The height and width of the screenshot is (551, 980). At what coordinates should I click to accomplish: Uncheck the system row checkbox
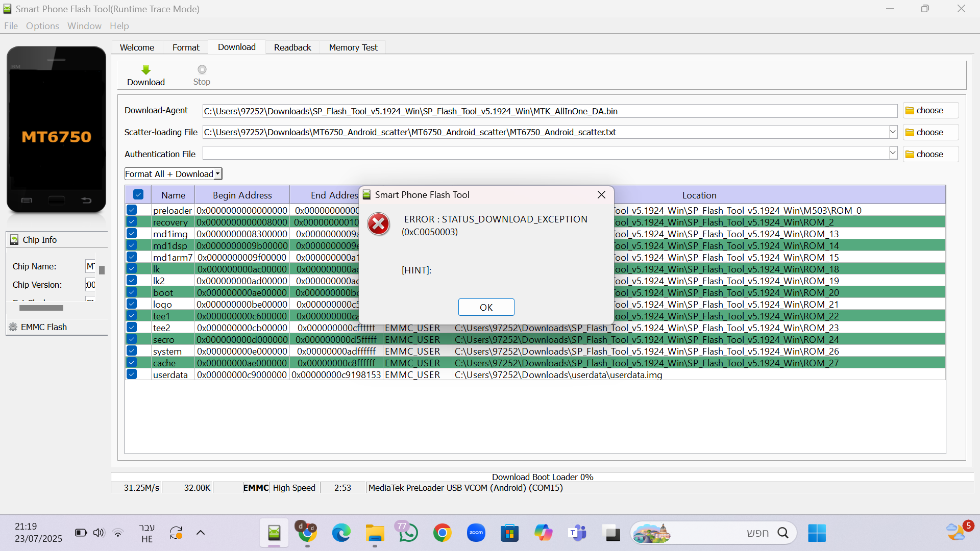[x=132, y=350]
